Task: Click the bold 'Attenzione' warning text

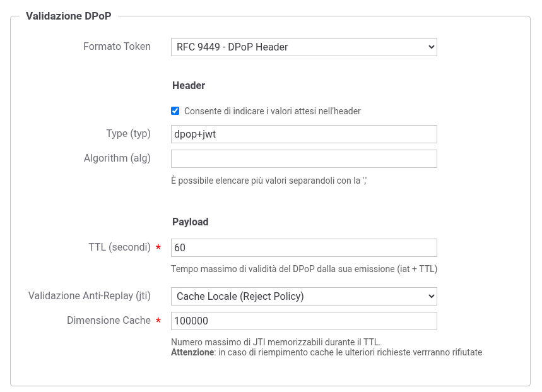Action: coord(192,352)
